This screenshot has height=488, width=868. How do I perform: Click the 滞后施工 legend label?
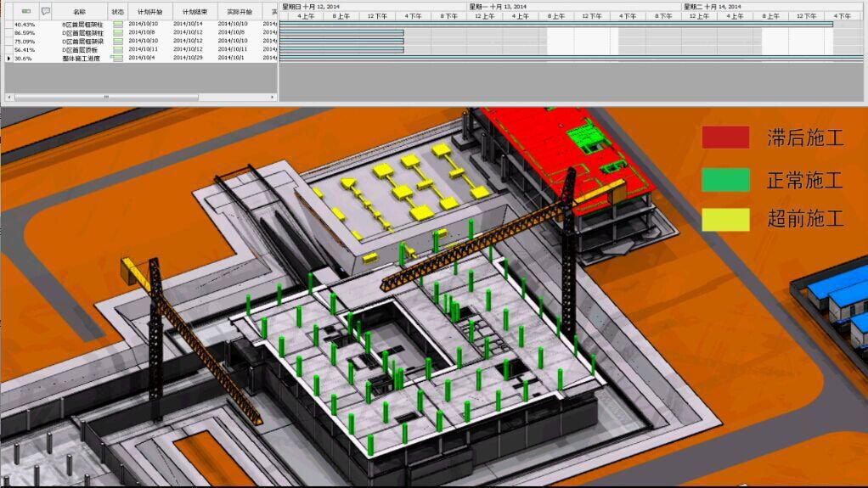click(x=805, y=137)
